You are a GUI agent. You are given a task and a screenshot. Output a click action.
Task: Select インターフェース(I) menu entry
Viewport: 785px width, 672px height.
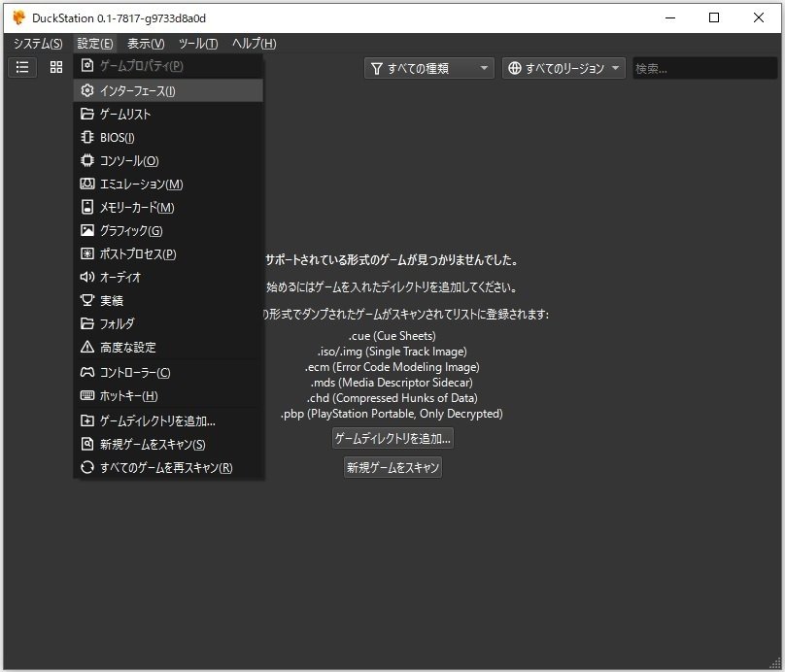click(x=168, y=90)
